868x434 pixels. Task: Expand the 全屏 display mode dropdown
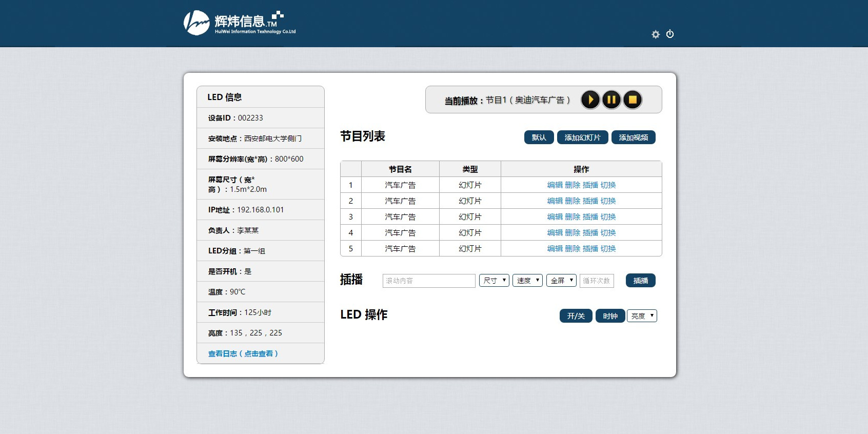click(561, 281)
